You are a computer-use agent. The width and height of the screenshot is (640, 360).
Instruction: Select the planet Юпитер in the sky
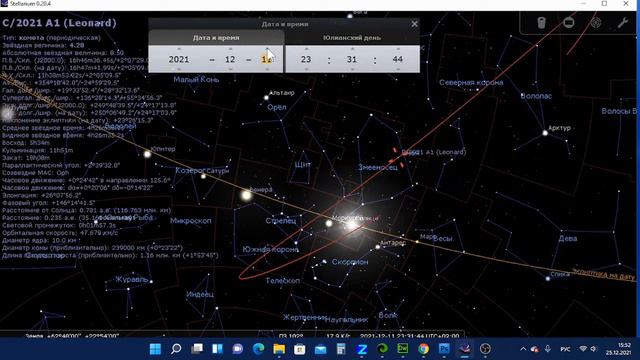(147, 154)
